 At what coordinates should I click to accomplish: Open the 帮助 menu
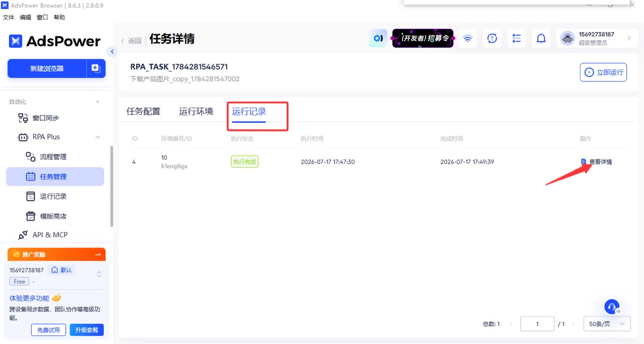click(x=59, y=17)
